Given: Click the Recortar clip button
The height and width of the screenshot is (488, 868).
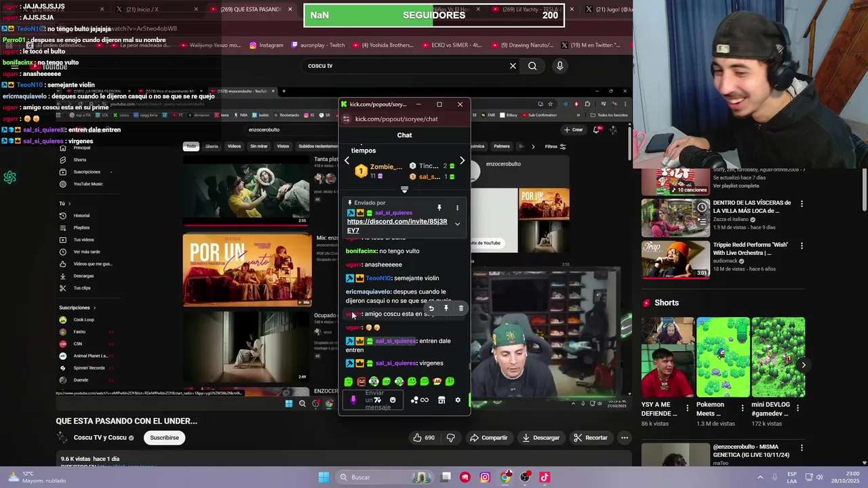Looking at the screenshot, I should tap(590, 438).
